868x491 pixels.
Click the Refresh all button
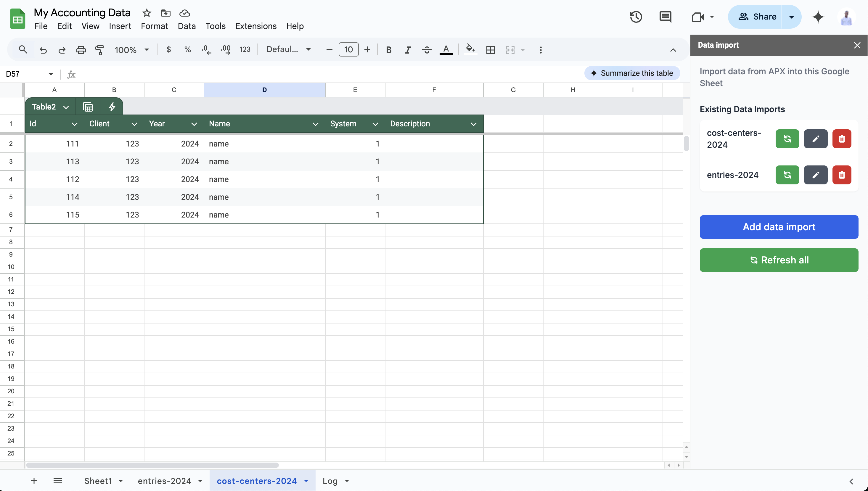tap(779, 260)
